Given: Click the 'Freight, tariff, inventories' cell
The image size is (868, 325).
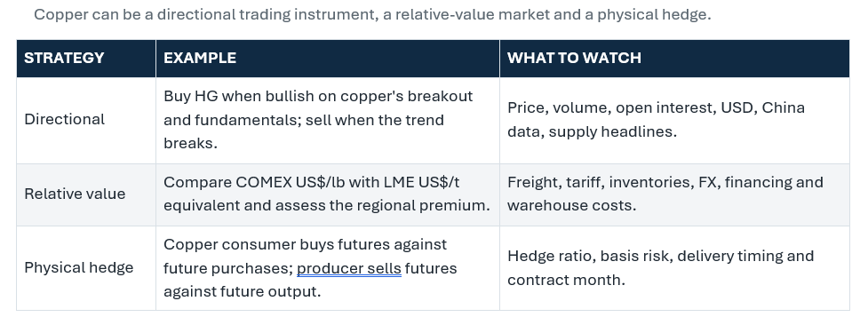Looking at the screenshot, I should tap(674, 194).
